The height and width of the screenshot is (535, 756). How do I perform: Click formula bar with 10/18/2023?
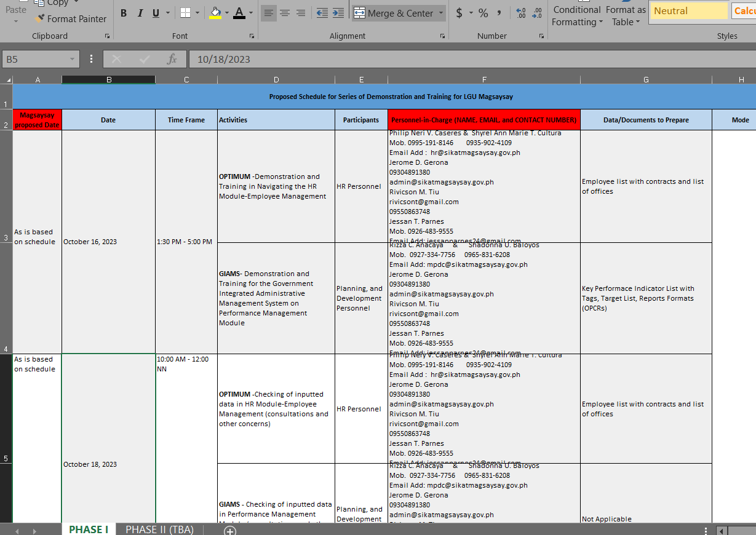click(471, 59)
